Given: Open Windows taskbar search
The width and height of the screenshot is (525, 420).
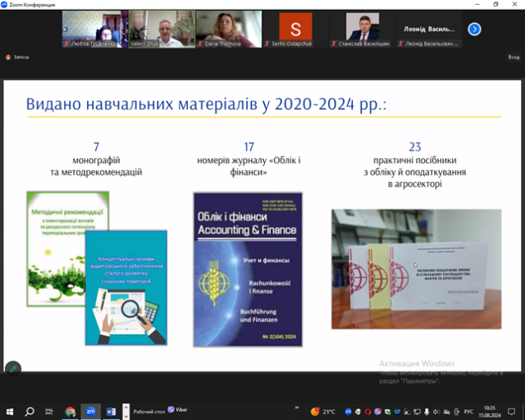Looking at the screenshot, I should pyautogui.click(x=30, y=411).
